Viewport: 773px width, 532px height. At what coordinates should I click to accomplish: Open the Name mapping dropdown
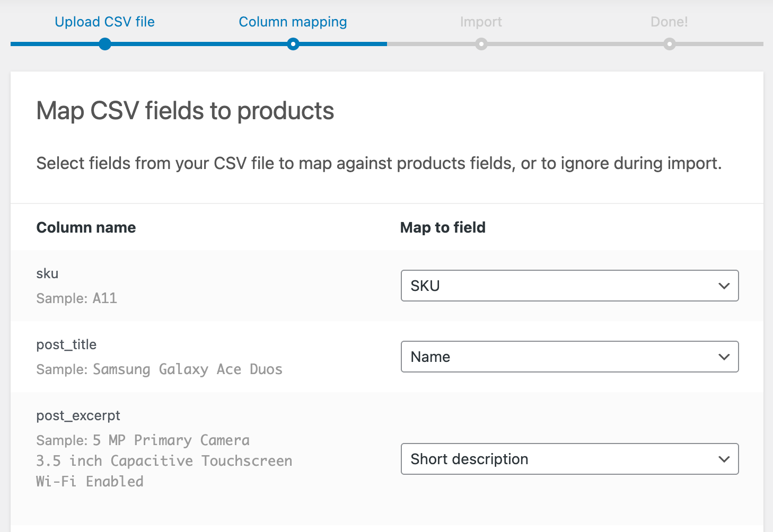pos(569,357)
